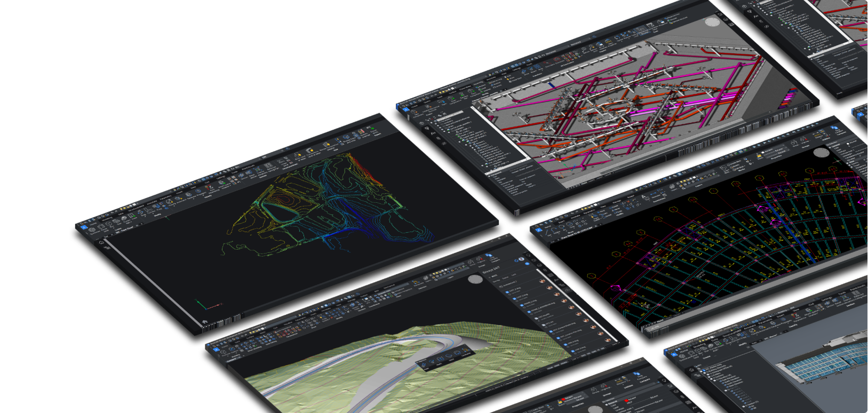The height and width of the screenshot is (413, 868).
Task: Click the Bricsys 24/7 panel title in the terrain window
Action: tap(491, 271)
